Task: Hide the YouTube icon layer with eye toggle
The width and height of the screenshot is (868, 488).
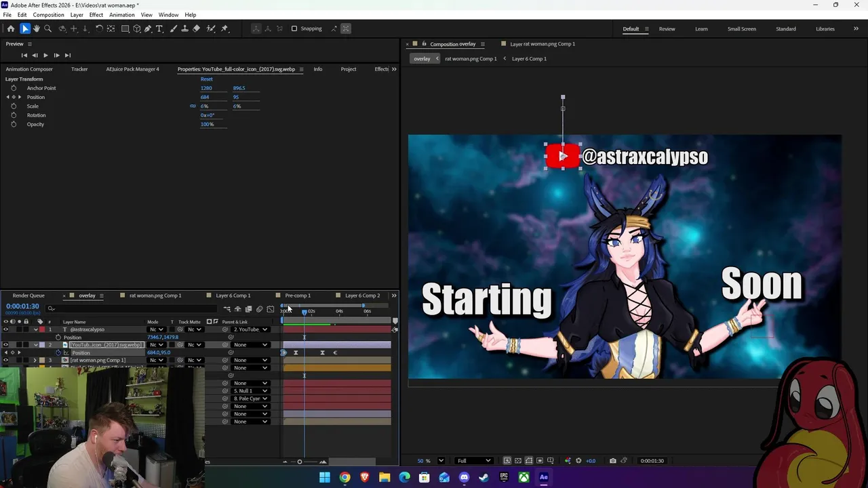Action: [x=5, y=344]
